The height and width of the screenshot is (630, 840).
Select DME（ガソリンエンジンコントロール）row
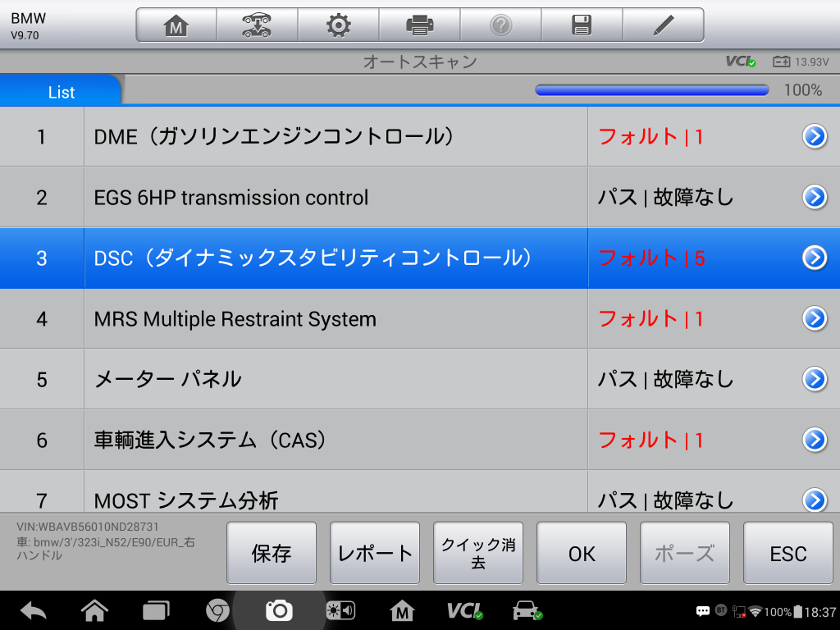click(x=420, y=137)
